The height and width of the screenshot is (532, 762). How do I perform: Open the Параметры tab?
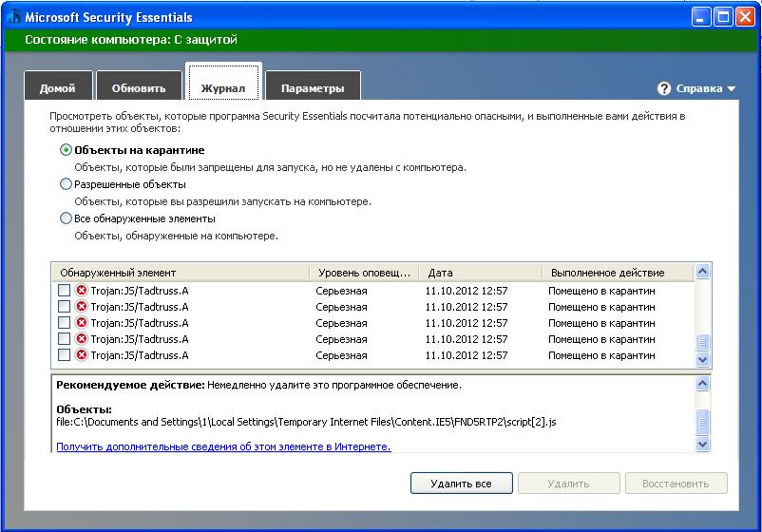tap(313, 88)
